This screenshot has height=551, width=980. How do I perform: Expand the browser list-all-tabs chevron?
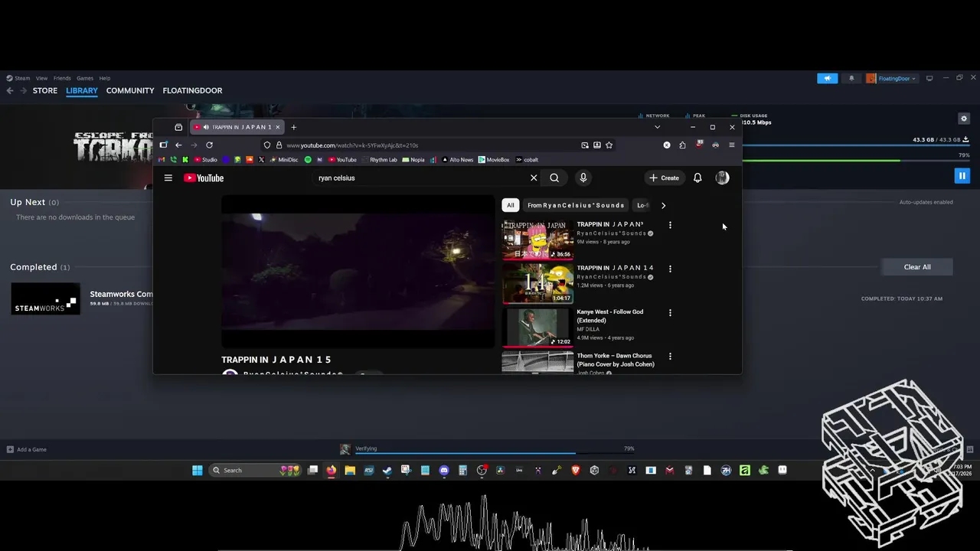657,127
